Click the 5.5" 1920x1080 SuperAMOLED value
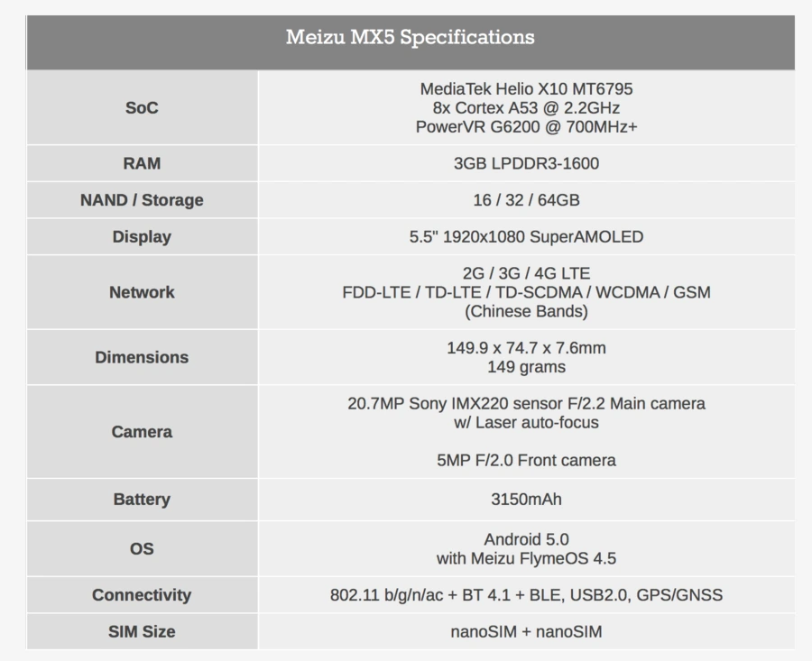Screen dimensions: 812x661 click(x=526, y=237)
